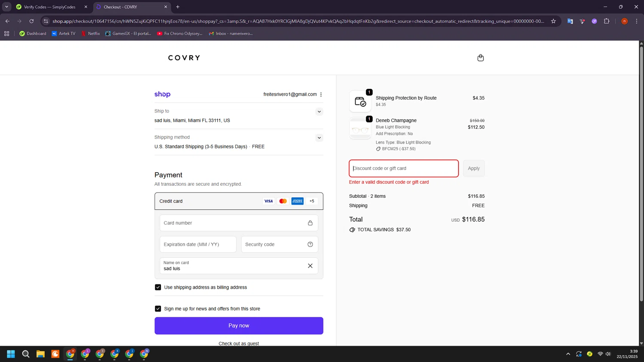Click the 'freitesrivero1@gmail.com' email text
The width and height of the screenshot is (644, 362).
coord(290,94)
